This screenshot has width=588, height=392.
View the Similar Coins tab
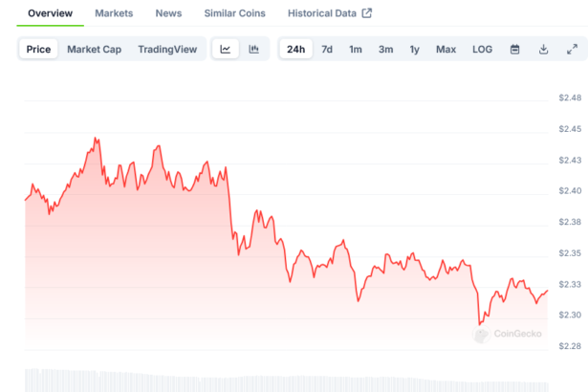236,13
